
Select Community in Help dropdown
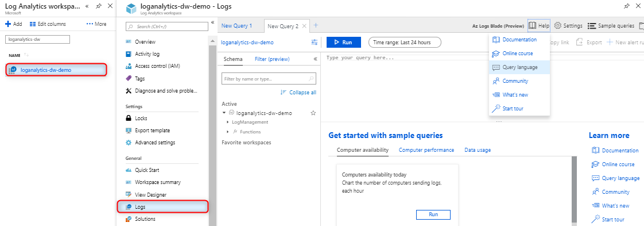coord(519,81)
